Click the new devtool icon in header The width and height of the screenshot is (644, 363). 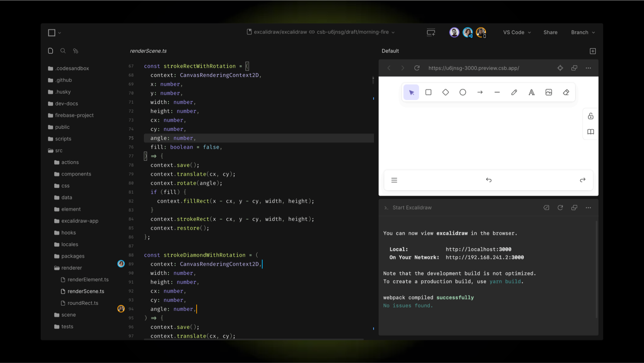tap(431, 32)
